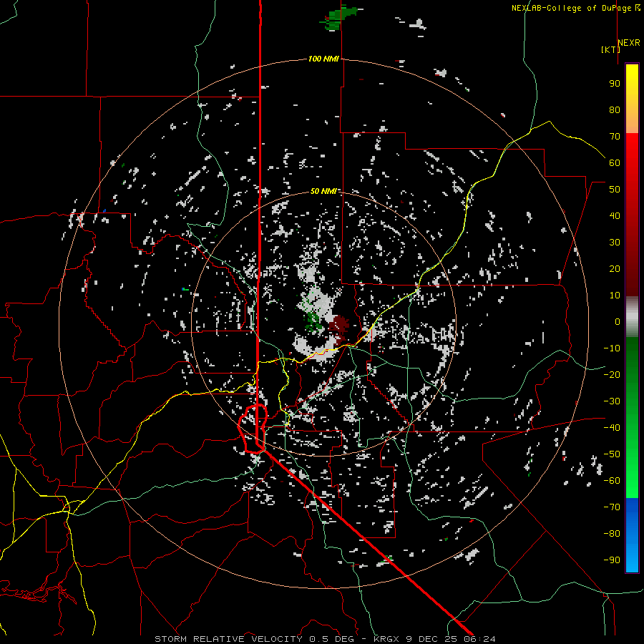The width and height of the screenshot is (644, 644).
Task: Click the 60 value on the velocity scale
Action: click(x=615, y=162)
